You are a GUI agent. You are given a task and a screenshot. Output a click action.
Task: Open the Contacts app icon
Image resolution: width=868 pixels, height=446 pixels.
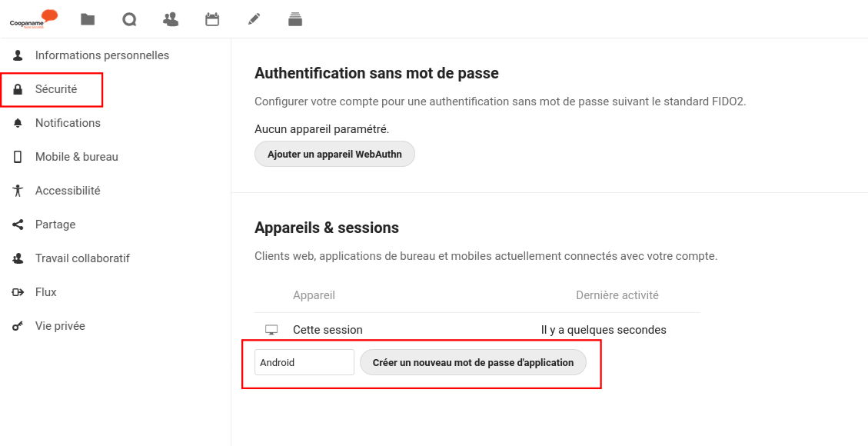171,19
